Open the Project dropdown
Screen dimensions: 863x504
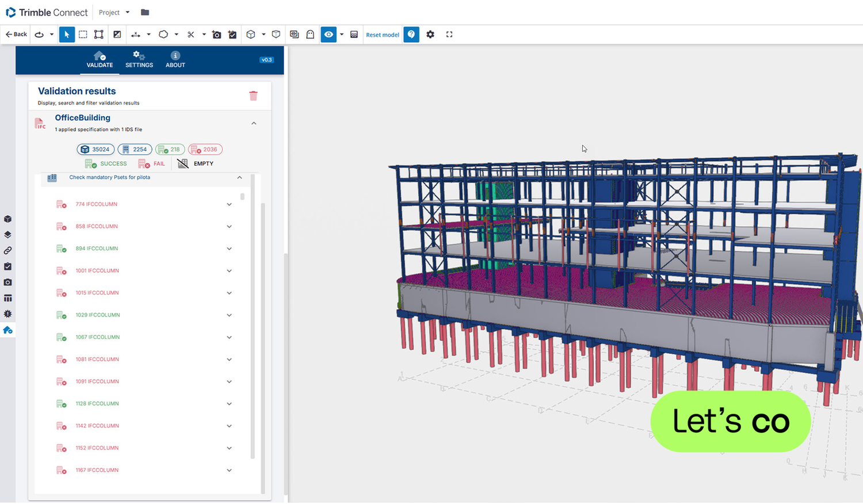pos(114,12)
